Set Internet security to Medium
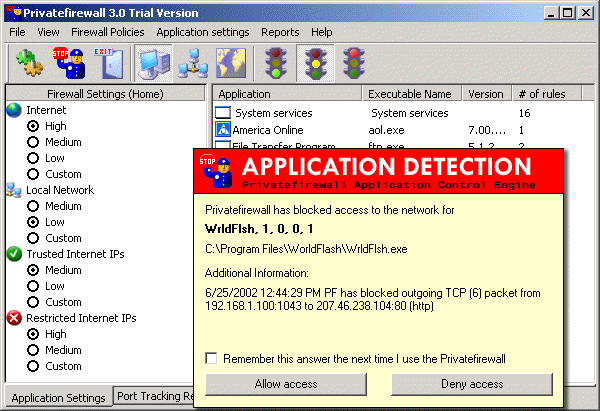 (33, 142)
